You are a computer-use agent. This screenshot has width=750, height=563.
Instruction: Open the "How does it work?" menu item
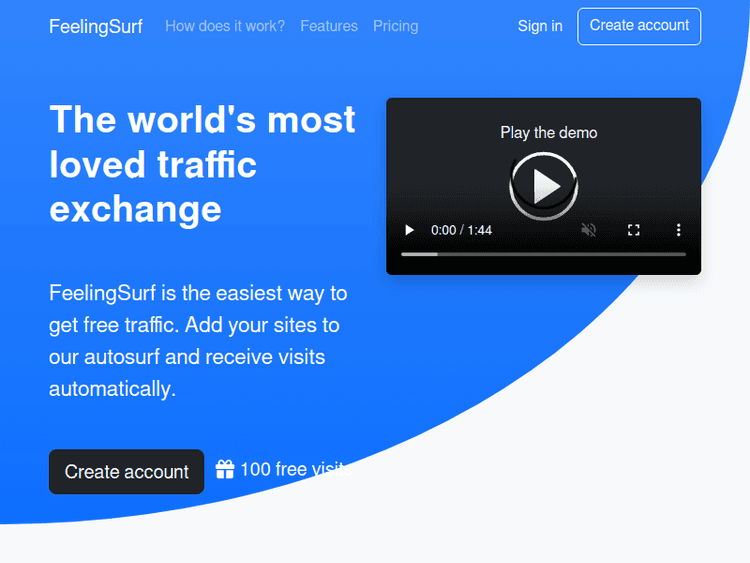pos(224,26)
